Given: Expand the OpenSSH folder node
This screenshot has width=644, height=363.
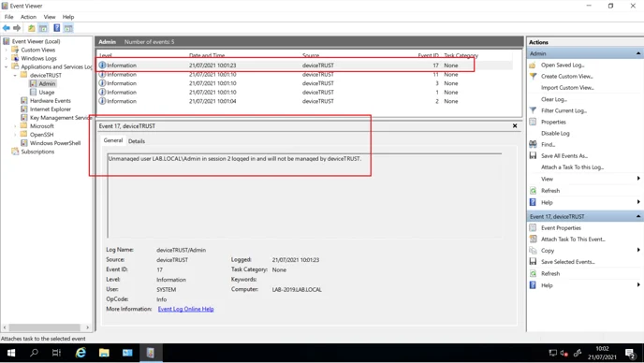Looking at the screenshot, I should tap(15, 135).
